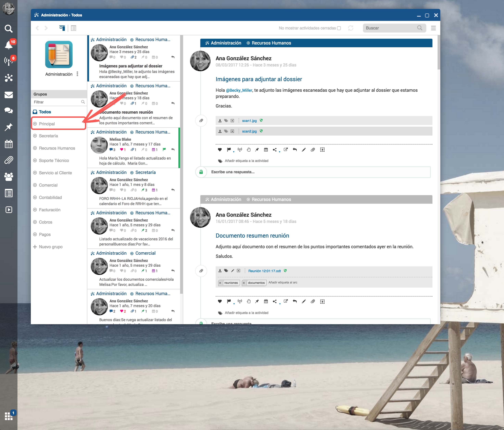Image resolution: width=504 pixels, height=430 pixels.
Task: Open scan1.jpg attachment link
Action: [249, 121]
